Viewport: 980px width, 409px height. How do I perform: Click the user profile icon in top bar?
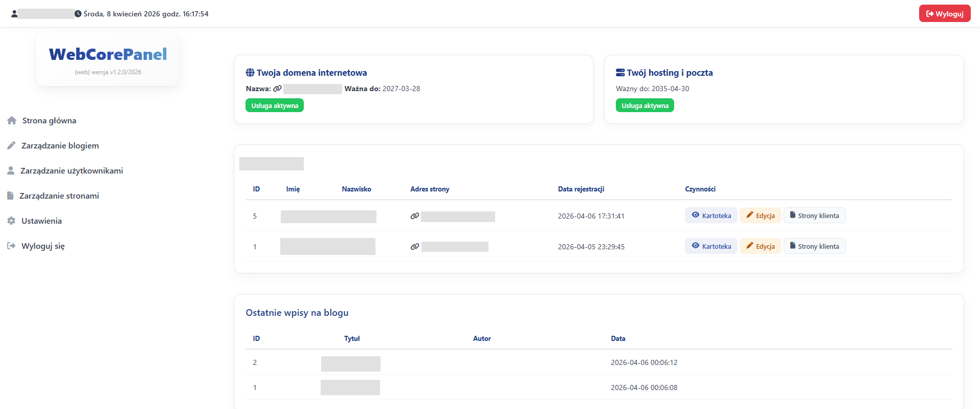(14, 14)
